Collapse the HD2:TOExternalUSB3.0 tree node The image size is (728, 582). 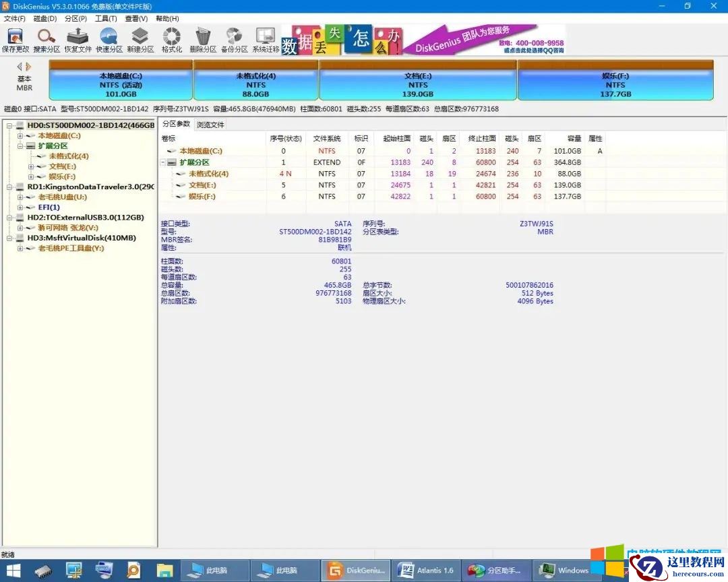(9, 218)
